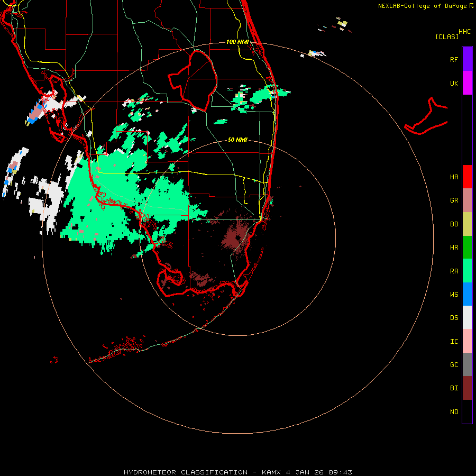Click the brown biological echo cluster near the radar site
Image resolution: width=476 pixels, height=476 pixels.
[237, 237]
